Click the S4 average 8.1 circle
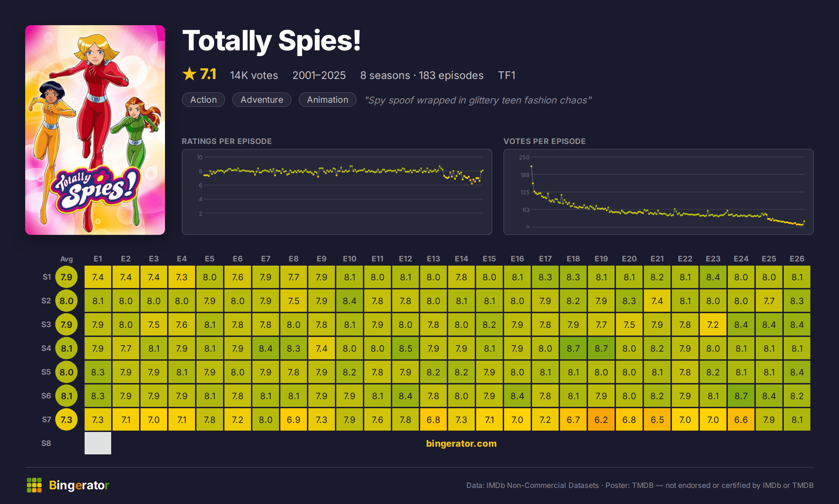Screen dimensions: 839x504 pos(66,348)
